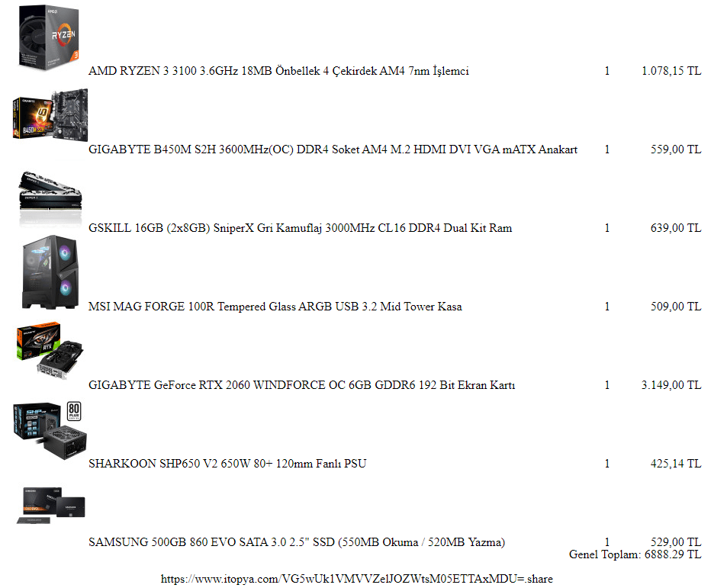Click the Gigabyte B450M S2H motherboard image

[x=50, y=115]
